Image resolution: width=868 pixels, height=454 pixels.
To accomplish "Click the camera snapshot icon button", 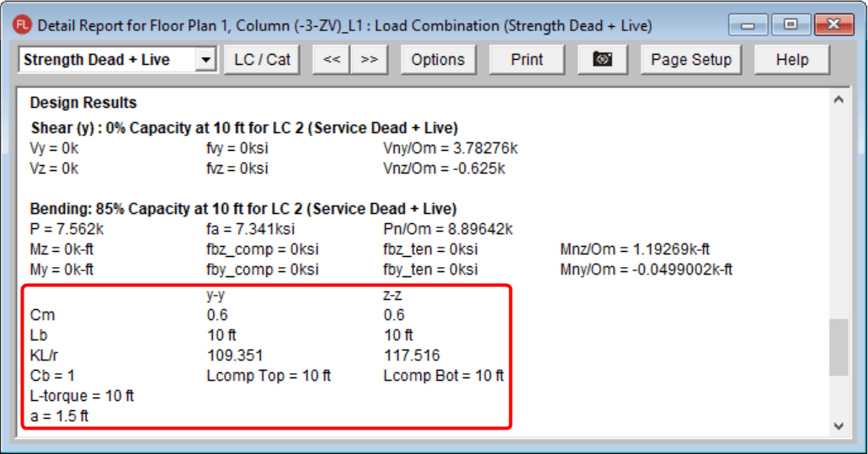I will (602, 60).
